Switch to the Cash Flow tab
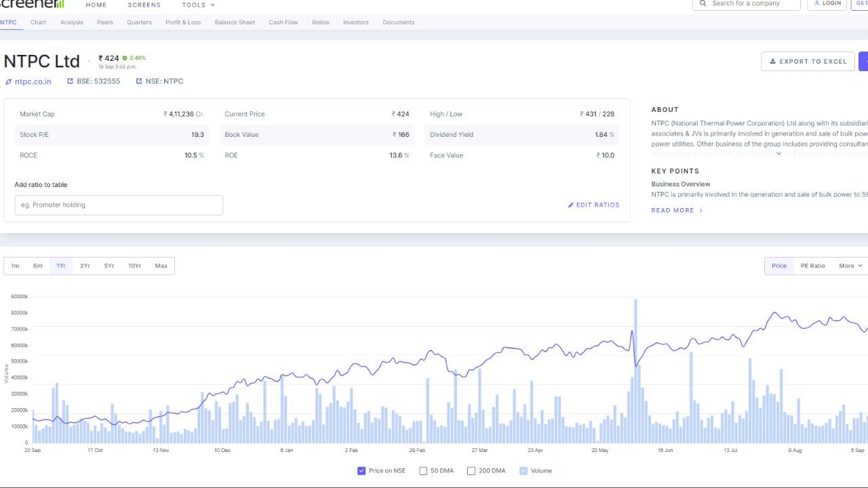Viewport: 868px width, 488px height. [x=283, y=22]
